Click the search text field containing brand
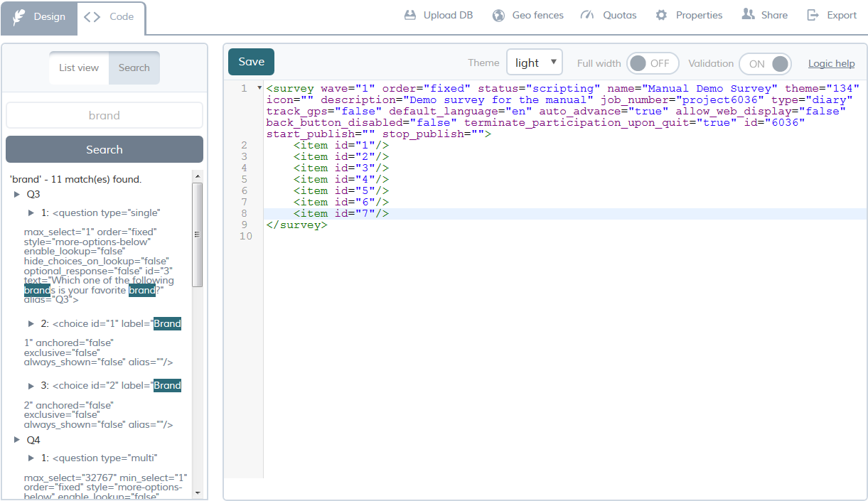 click(105, 115)
